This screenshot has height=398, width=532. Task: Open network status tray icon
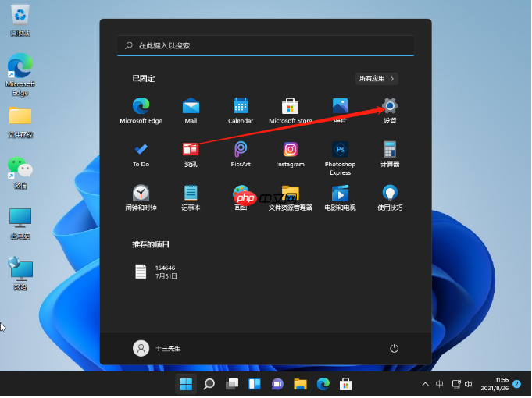point(456,384)
